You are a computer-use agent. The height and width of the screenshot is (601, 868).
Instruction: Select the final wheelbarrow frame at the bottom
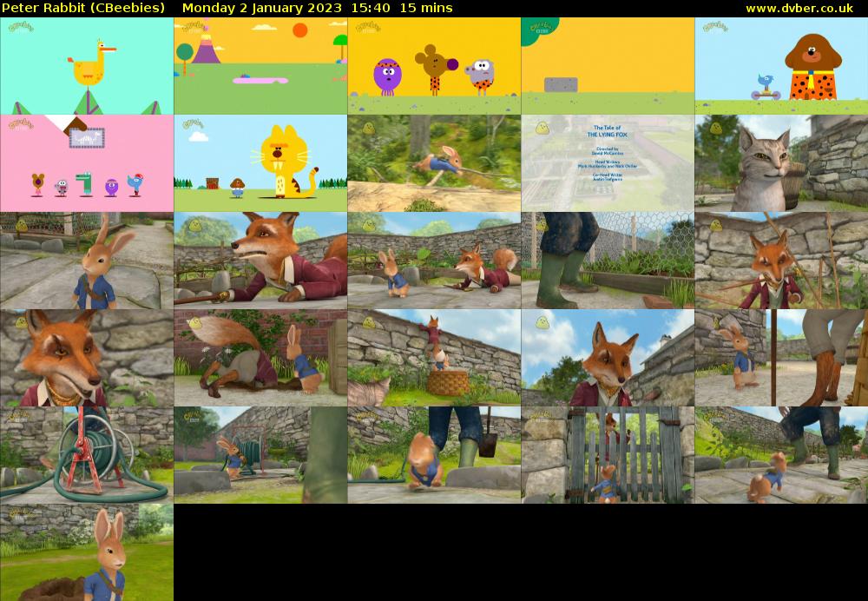coord(87,551)
